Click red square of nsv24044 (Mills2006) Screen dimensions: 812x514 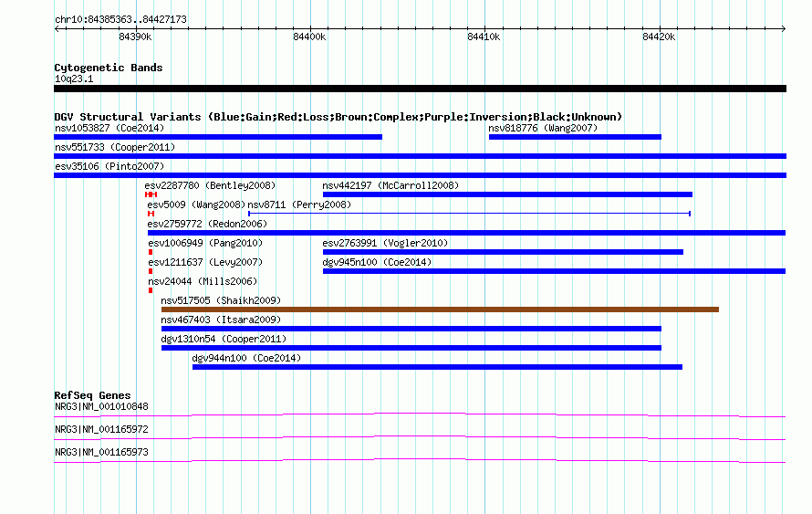(151, 290)
